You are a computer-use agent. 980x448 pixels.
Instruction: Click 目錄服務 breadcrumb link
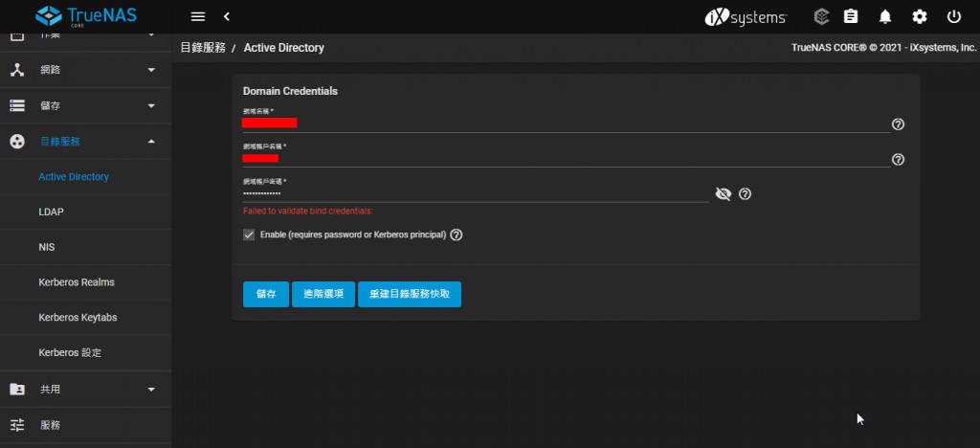tap(203, 48)
